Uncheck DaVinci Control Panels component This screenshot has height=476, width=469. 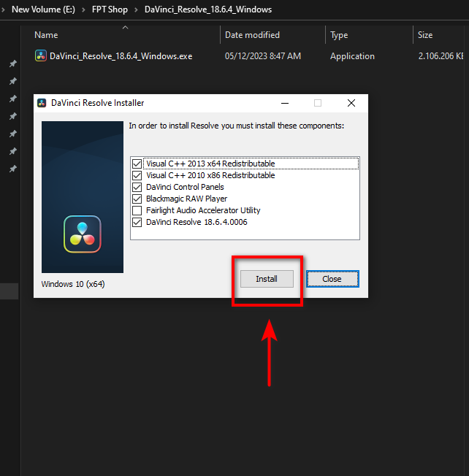137,187
